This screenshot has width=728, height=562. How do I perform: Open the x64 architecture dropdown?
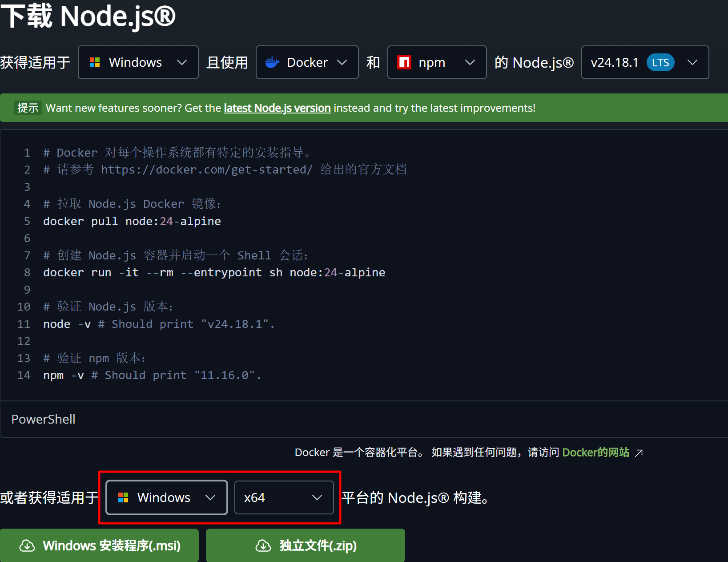(x=284, y=497)
